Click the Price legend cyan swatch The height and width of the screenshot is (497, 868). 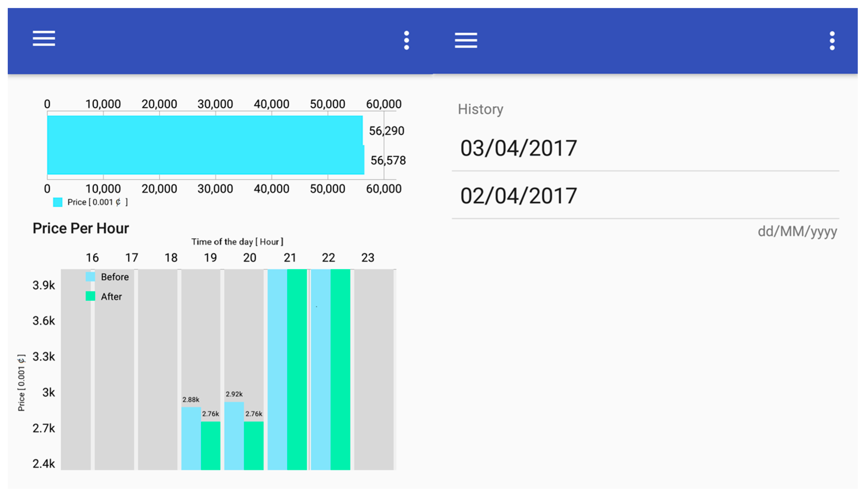[58, 202]
